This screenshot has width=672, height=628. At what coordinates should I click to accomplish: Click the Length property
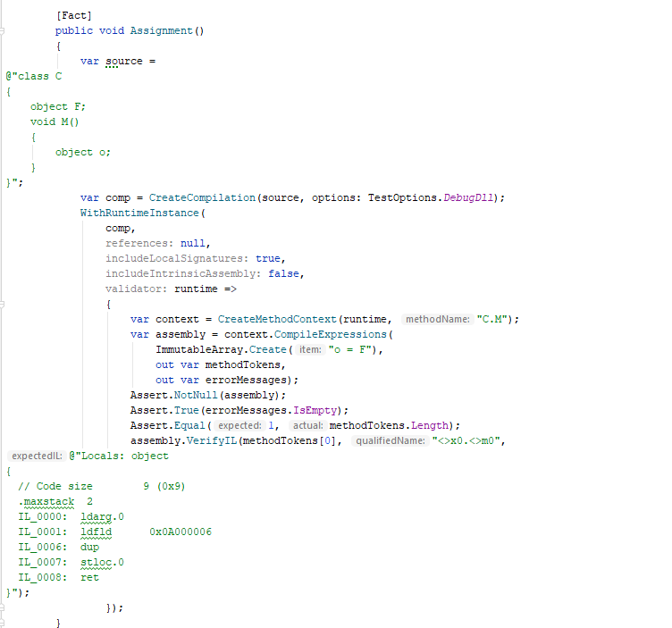tap(430, 426)
